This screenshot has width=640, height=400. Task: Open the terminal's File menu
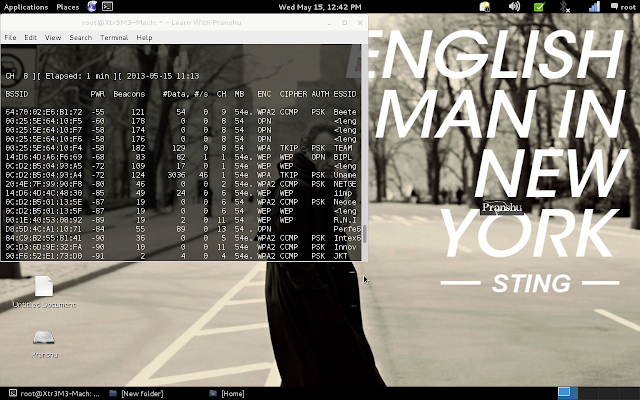(10, 37)
